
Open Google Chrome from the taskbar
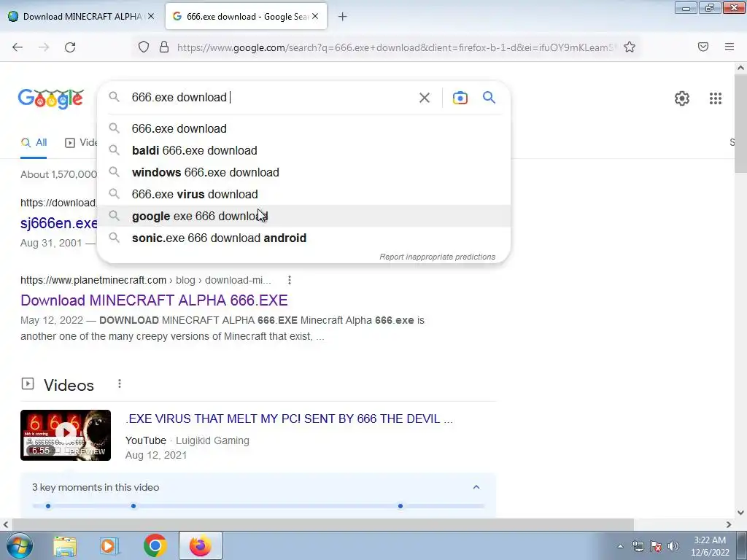(155, 545)
